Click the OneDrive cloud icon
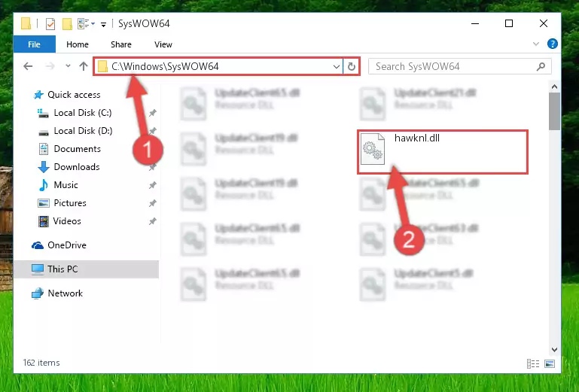The image size is (579, 392). tap(38, 245)
